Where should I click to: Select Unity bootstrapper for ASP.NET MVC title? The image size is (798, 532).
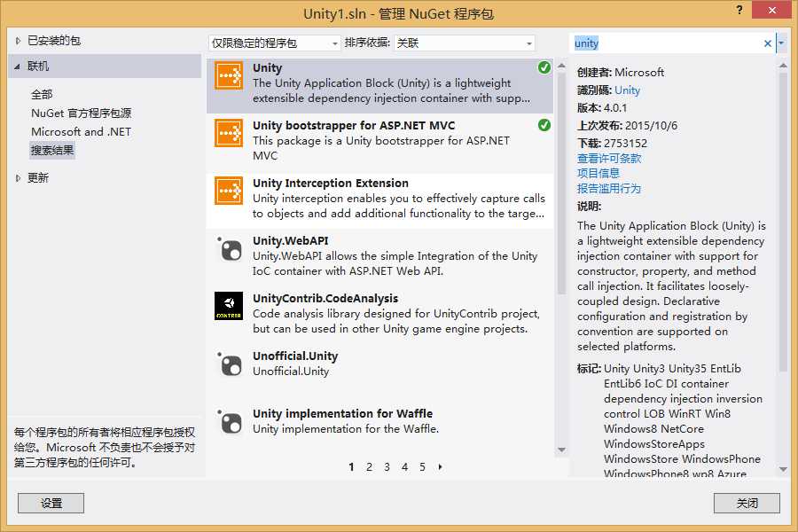tap(354, 125)
